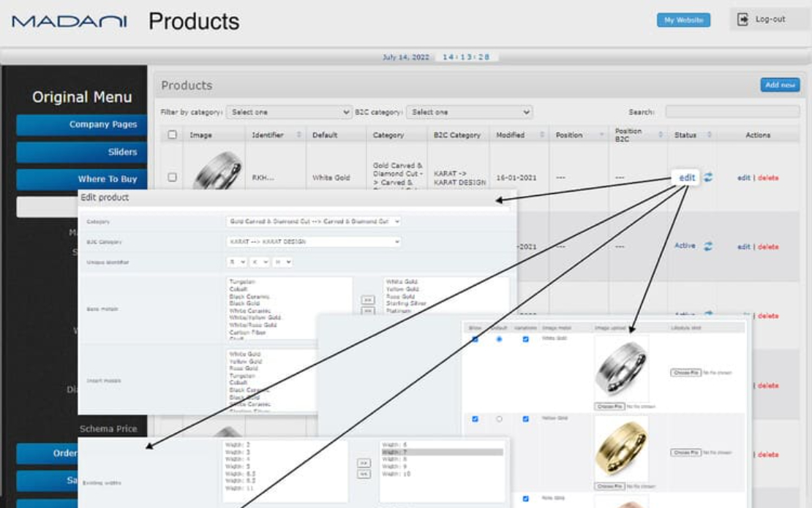
Task: Click refresh icon next to Active status
Action: [x=708, y=246]
